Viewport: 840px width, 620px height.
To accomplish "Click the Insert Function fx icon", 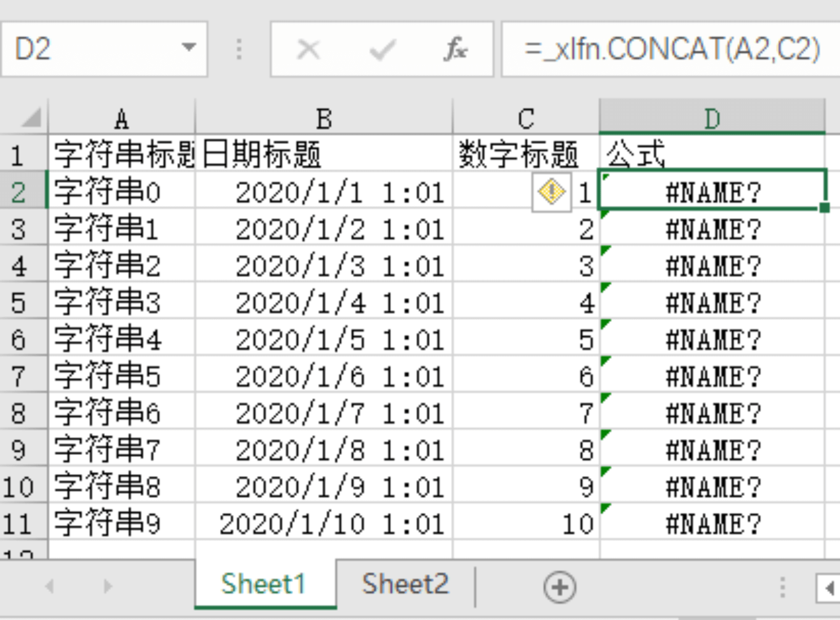I will [x=456, y=49].
